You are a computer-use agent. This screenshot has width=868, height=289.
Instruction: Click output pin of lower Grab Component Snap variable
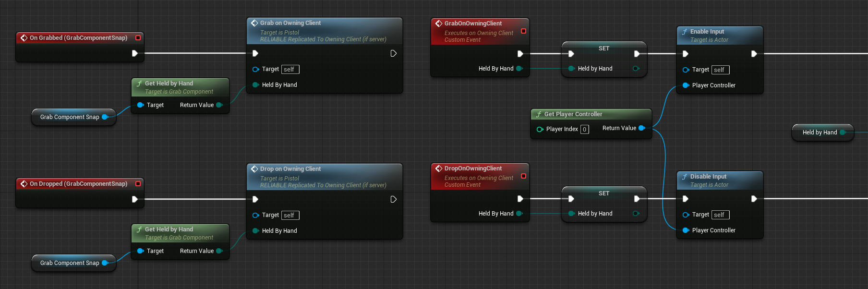coord(105,263)
